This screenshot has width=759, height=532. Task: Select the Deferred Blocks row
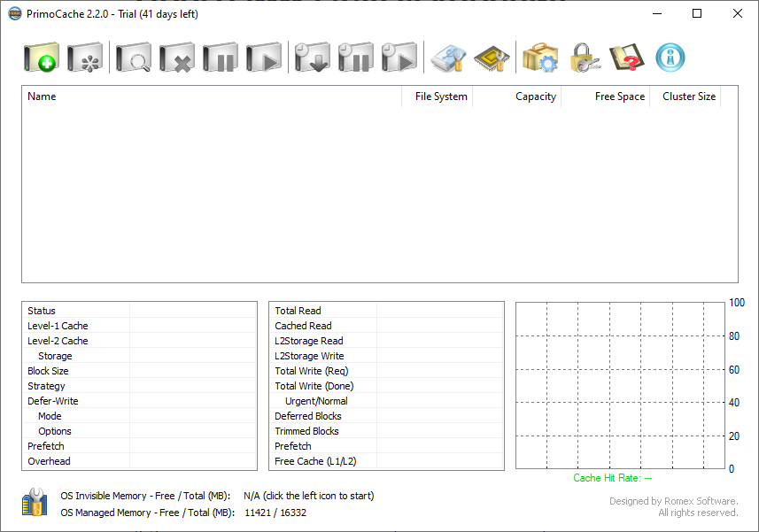coord(387,415)
